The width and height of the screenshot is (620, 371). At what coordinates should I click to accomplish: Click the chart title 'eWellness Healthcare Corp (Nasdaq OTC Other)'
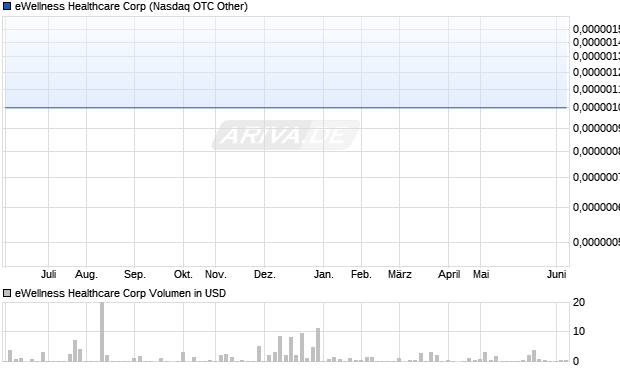coord(131,6)
